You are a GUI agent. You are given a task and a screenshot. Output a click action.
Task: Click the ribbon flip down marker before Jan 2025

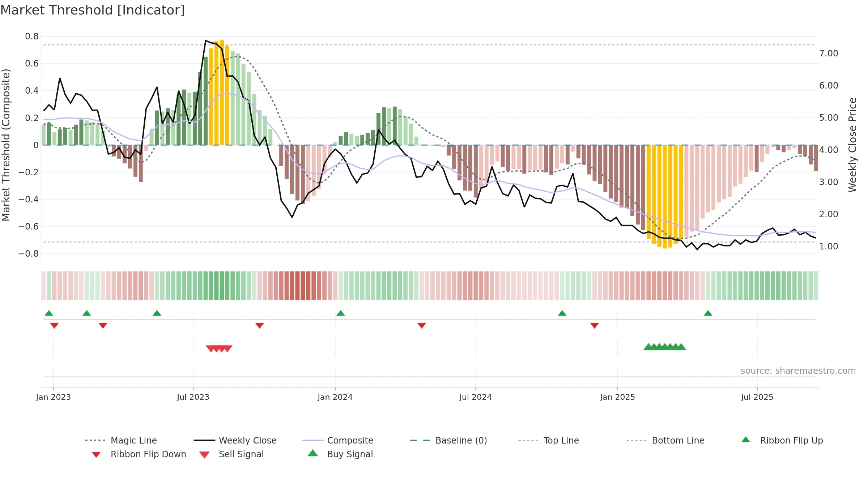595,326
